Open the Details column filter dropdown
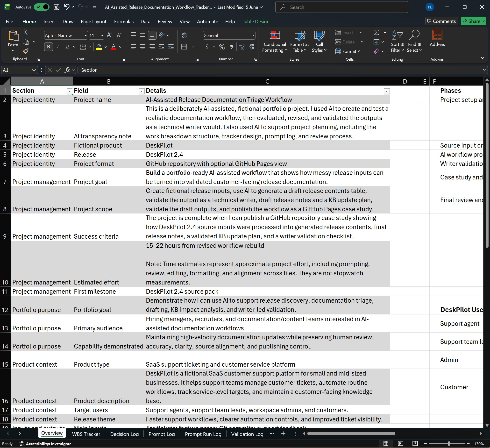 point(386,91)
